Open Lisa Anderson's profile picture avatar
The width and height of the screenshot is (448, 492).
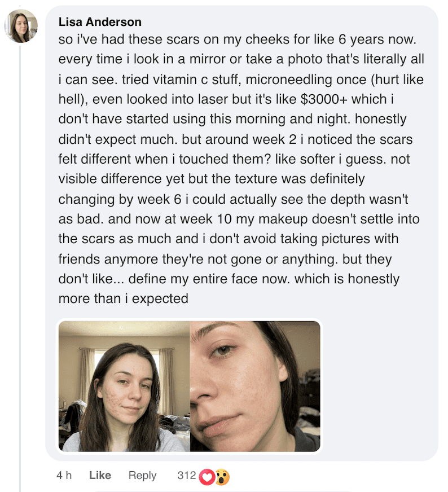point(21,26)
